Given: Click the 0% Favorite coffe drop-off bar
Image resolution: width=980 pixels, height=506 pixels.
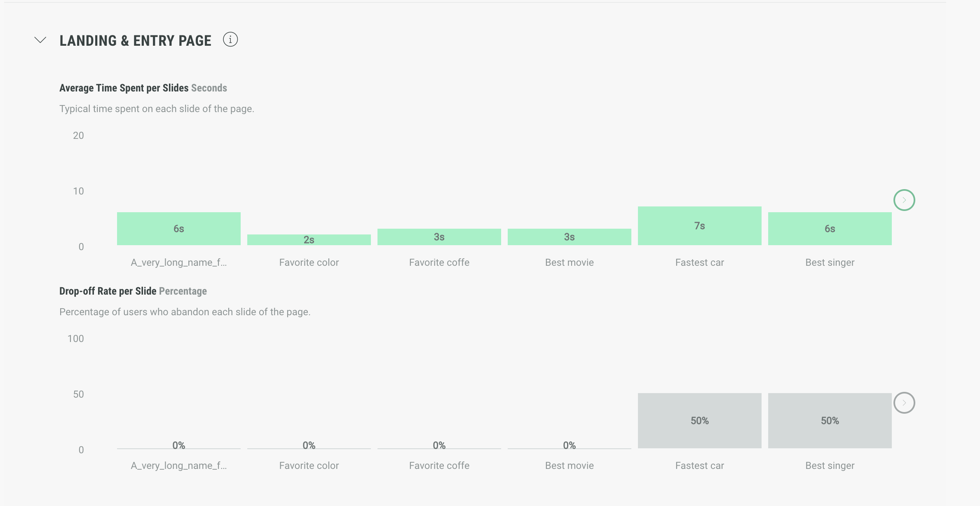Looking at the screenshot, I should tap(439, 447).
